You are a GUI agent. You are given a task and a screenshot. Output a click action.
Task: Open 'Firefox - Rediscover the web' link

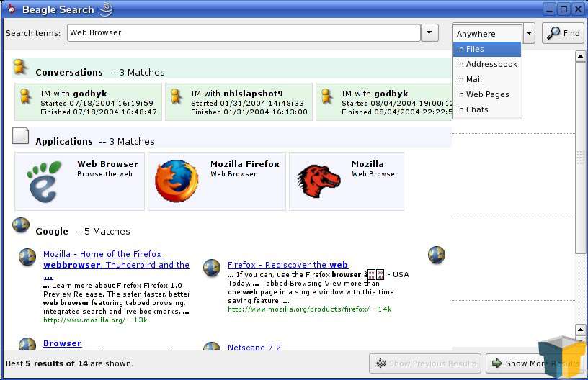tap(288, 265)
